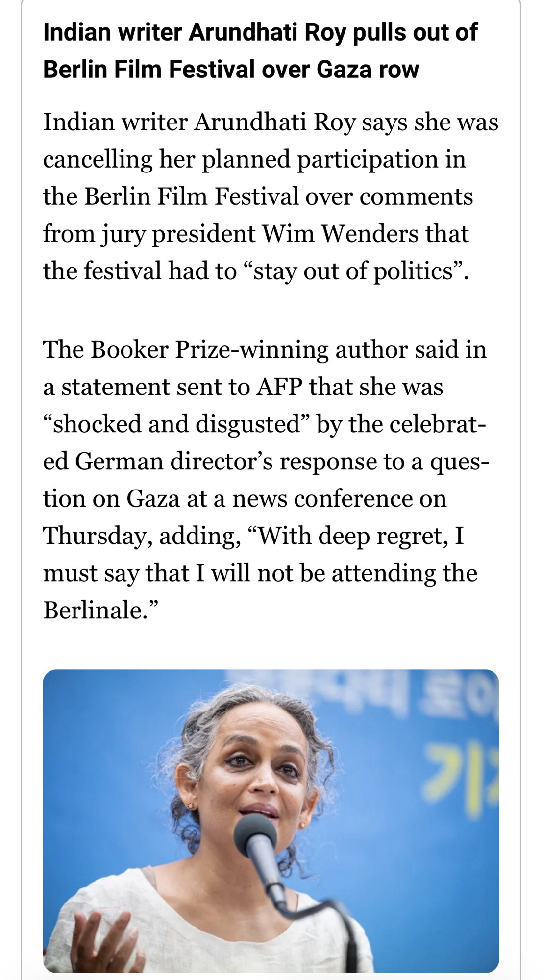Click 'Indian writer' at the headline start

(x=112, y=32)
